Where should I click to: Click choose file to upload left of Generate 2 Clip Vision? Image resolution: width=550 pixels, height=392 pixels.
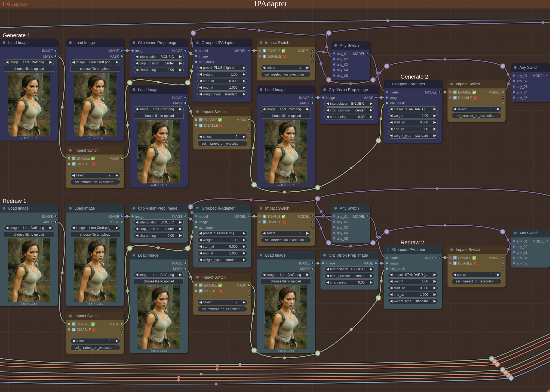point(286,116)
